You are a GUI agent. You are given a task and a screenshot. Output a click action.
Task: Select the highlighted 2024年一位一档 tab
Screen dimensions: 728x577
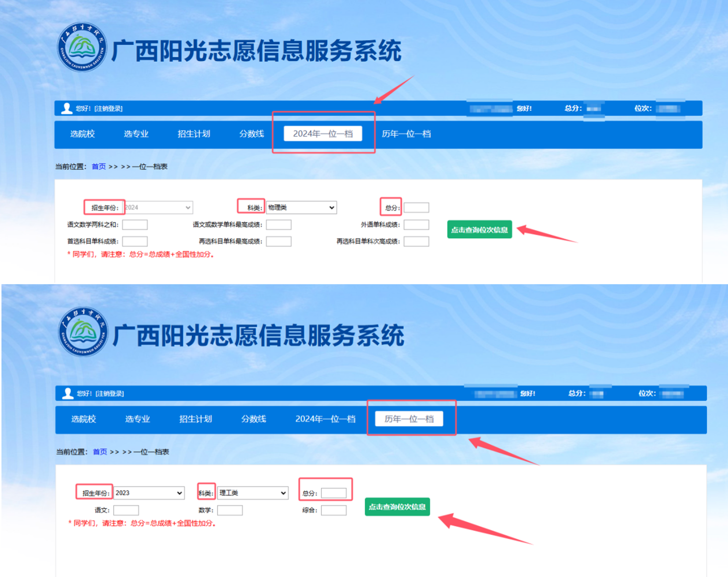pyautogui.click(x=323, y=134)
